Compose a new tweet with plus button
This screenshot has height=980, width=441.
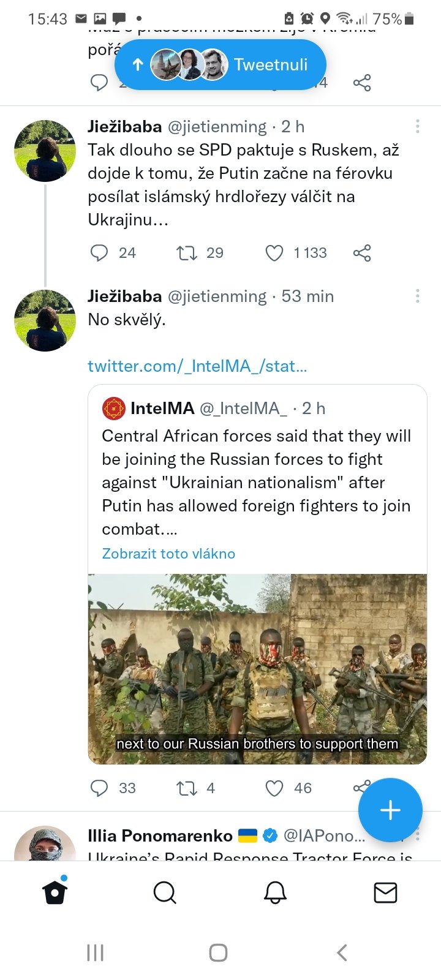(390, 810)
